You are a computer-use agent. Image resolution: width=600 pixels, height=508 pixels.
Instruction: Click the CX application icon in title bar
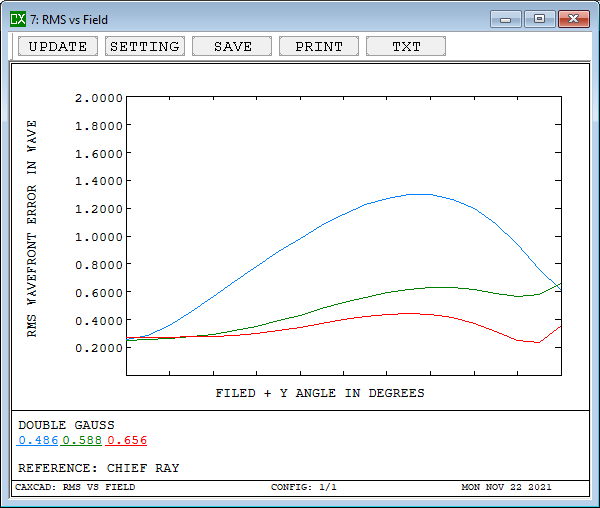(18, 19)
